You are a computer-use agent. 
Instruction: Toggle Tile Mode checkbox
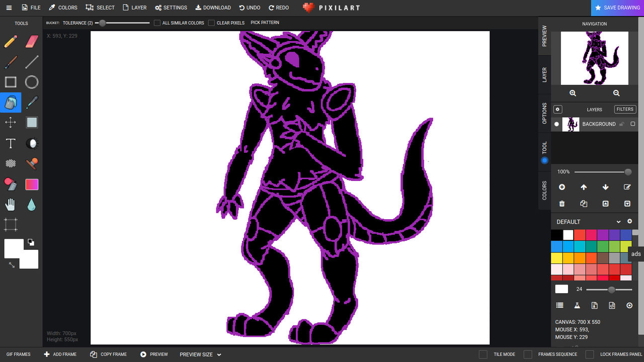pyautogui.click(x=483, y=354)
